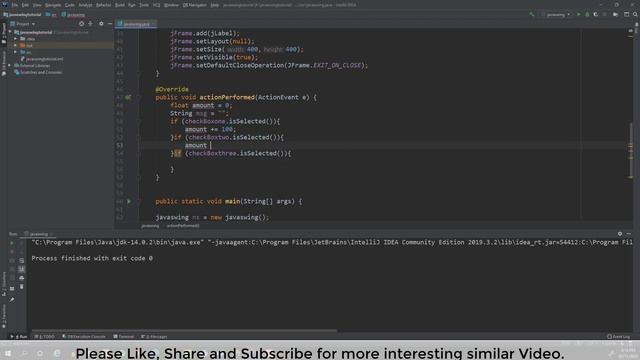Click actionPerformed() breadcrumb at editor bottom
This screenshot has width=640, height=360.
click(182, 226)
